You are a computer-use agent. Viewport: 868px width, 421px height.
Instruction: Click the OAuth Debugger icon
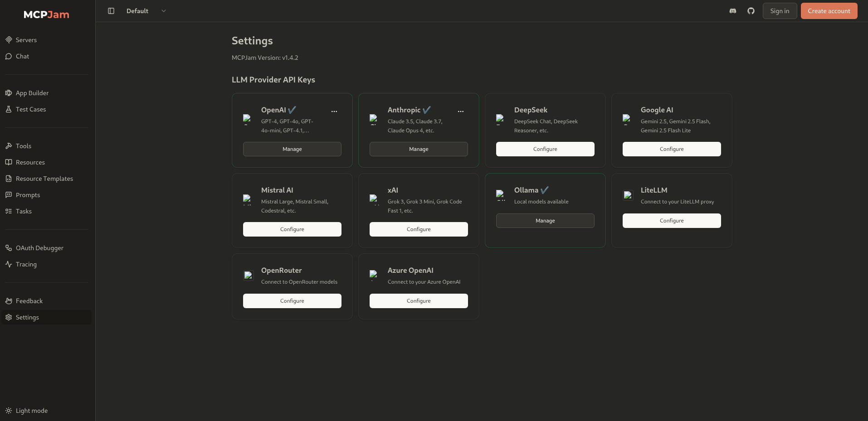pyautogui.click(x=9, y=248)
